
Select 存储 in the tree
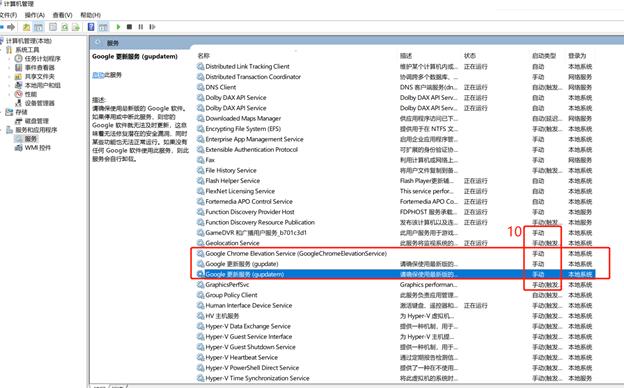(21, 112)
